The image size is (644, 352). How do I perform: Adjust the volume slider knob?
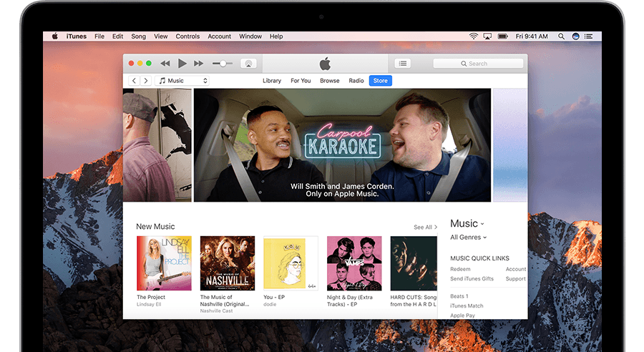[223, 64]
